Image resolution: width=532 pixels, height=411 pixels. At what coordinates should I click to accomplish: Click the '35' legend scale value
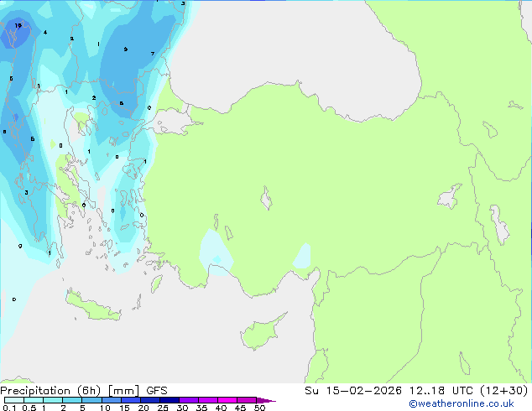click(201, 408)
